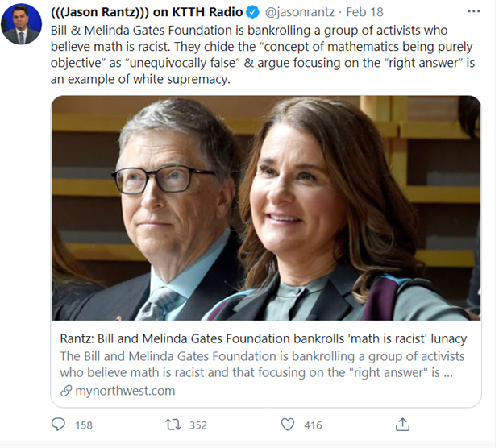Screen dimensions: 503x448
Task: Click the like count 416
Action: coord(313,425)
